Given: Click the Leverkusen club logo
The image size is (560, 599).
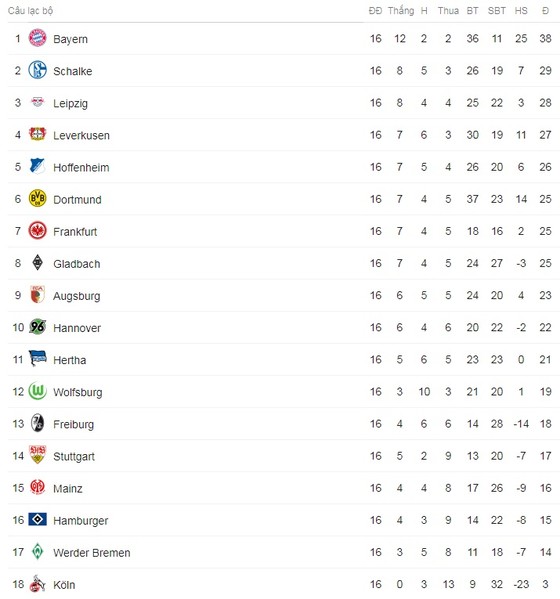Looking at the screenshot, I should pyautogui.click(x=37, y=134).
